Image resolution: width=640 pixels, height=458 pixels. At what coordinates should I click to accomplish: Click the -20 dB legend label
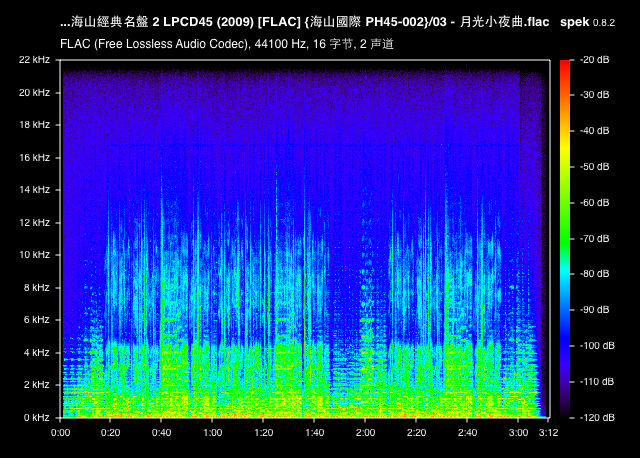pyautogui.click(x=595, y=60)
